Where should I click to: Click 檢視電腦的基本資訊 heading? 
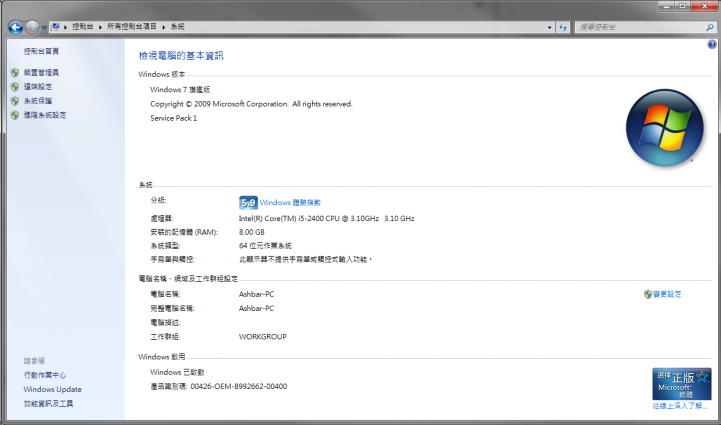[181, 56]
